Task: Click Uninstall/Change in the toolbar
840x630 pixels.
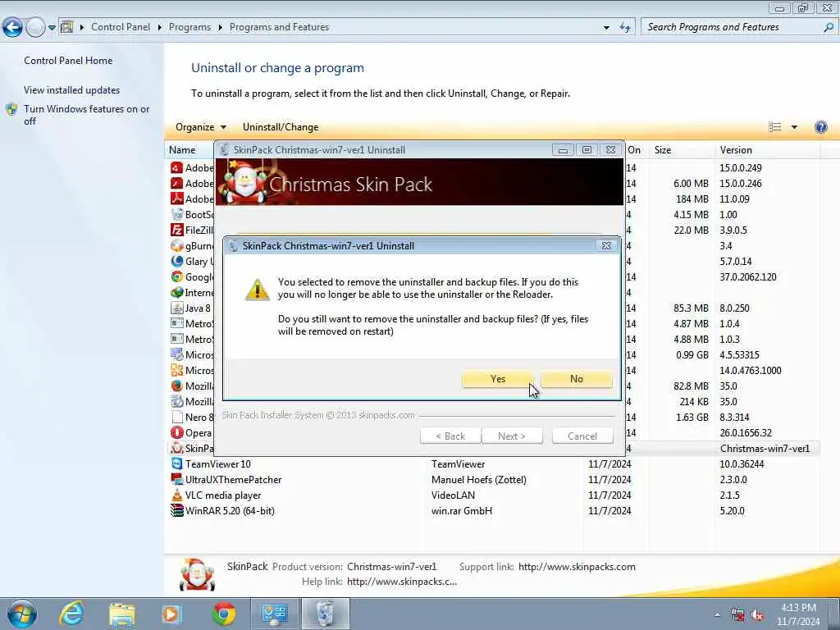Action: [281, 127]
